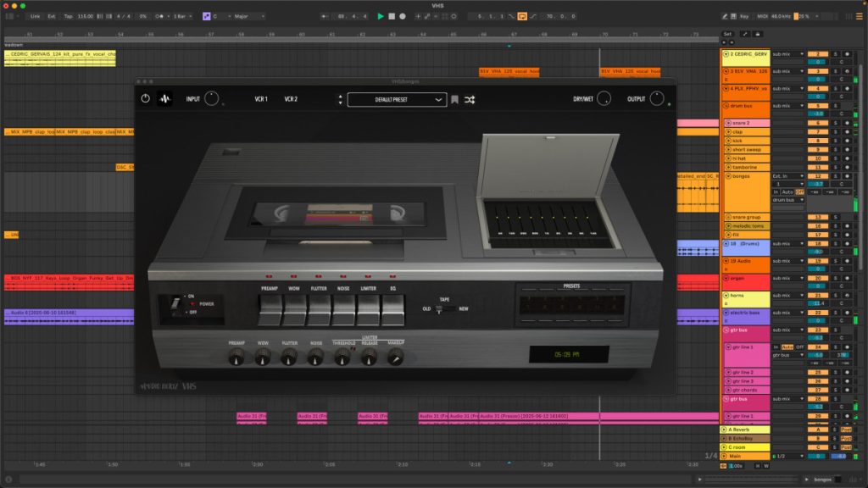Toggle track activator 20 on organ
The width and height of the screenshot is (868, 488).
click(x=818, y=278)
